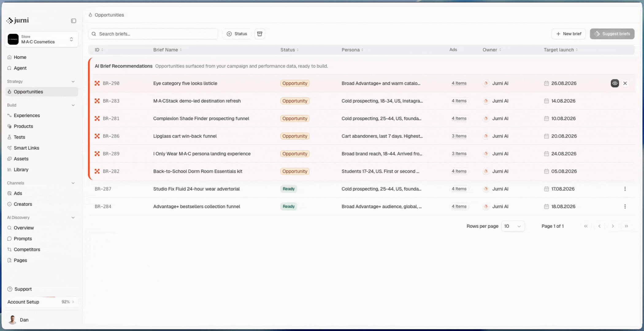Sort by Status column header
The width and height of the screenshot is (644, 331).
point(289,50)
